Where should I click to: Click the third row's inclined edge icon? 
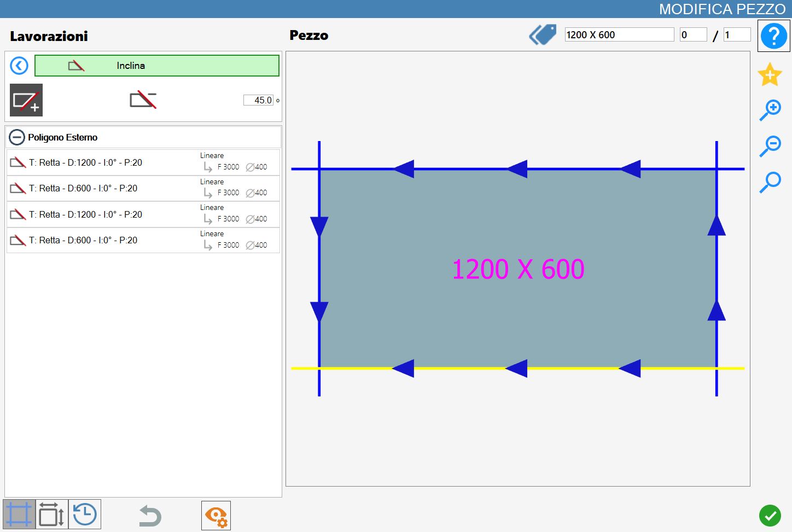[18, 214]
